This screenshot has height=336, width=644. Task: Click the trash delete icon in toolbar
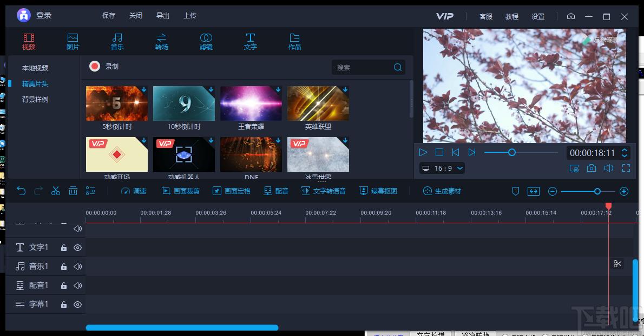tap(73, 191)
